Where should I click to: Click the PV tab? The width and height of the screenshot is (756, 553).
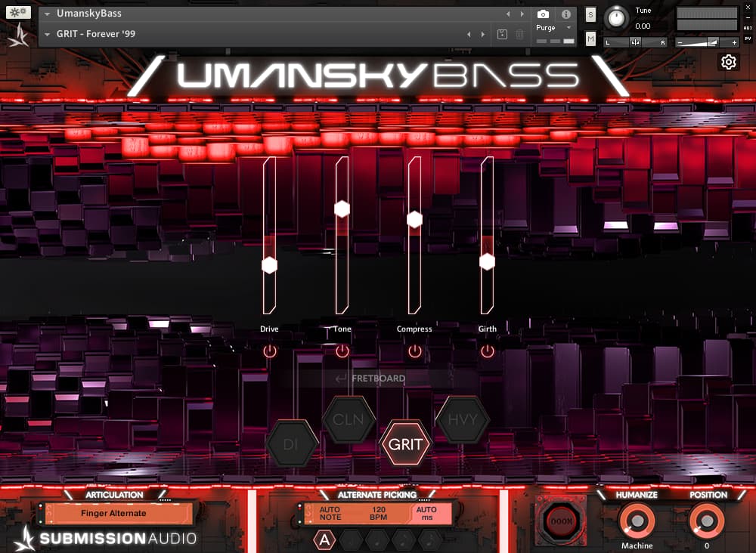pyautogui.click(x=747, y=38)
